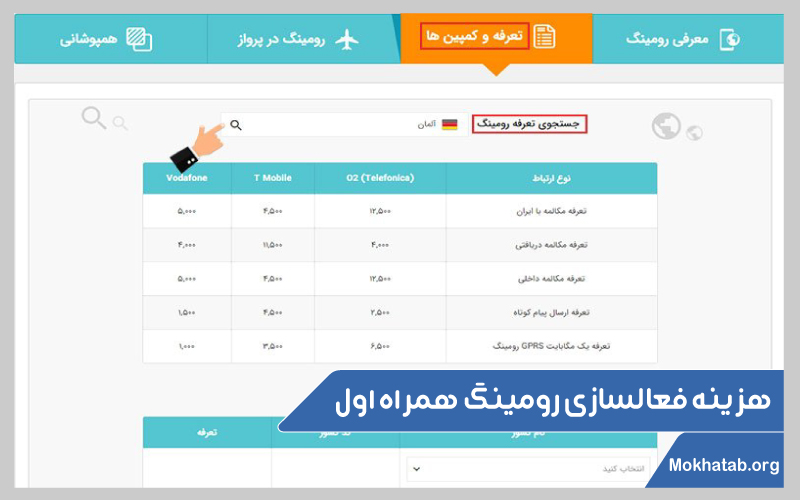The width and height of the screenshot is (800, 500).
Task: Select the تعرفه مکالمه داخلی row label
Action: click(552, 279)
